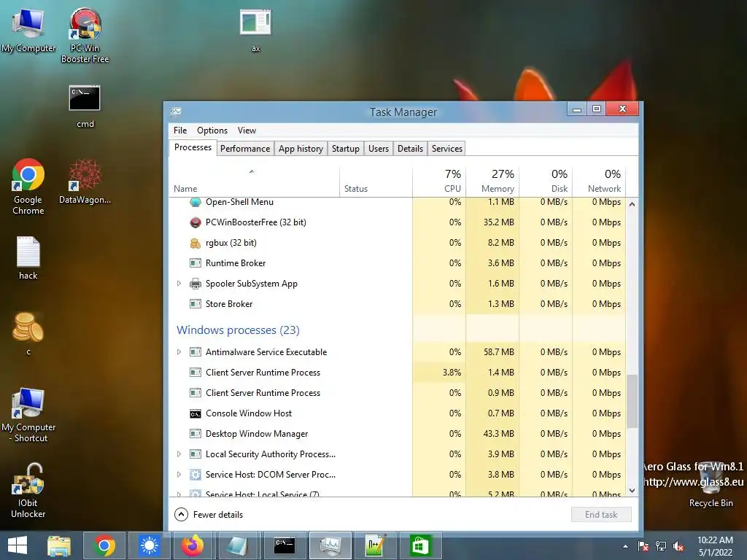The width and height of the screenshot is (747, 560).
Task: Switch to the App history tab
Action: coord(301,149)
